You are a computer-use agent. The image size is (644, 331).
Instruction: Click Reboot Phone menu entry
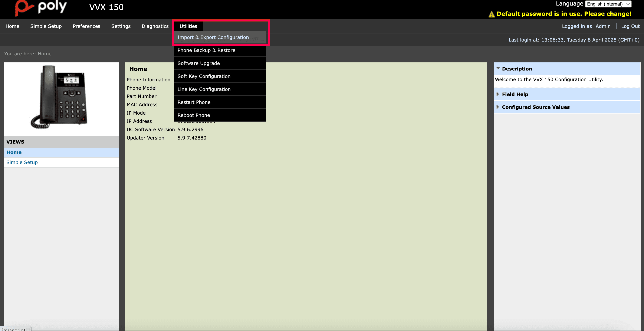(x=194, y=115)
